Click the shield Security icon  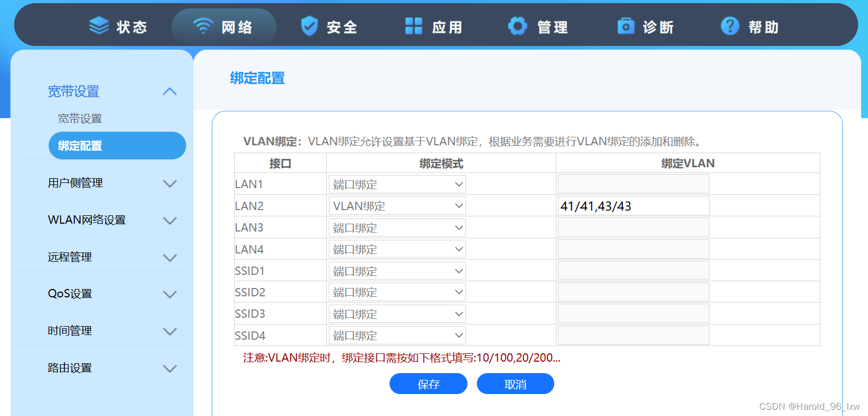click(x=310, y=26)
